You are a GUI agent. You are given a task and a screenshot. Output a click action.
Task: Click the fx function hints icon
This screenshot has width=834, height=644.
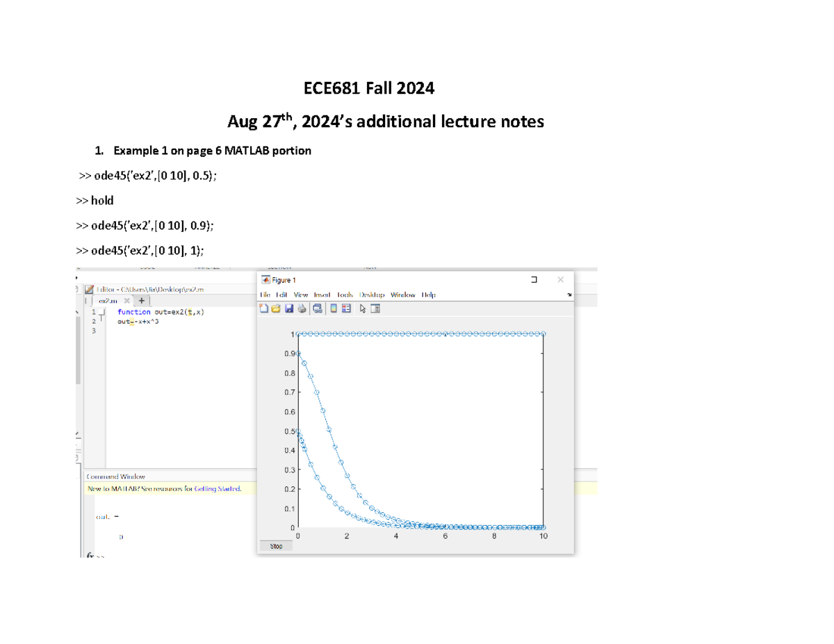[x=88, y=554]
